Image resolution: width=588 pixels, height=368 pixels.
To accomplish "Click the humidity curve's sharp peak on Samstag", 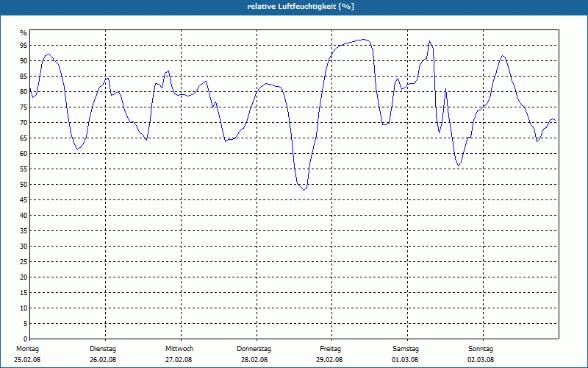I will (x=430, y=41).
